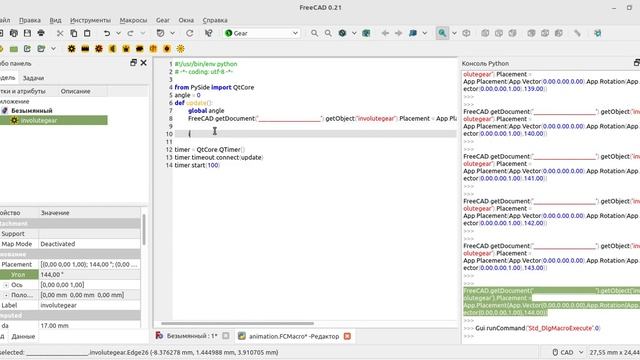This screenshot has width=640, height=360.
Task: Open the CAD navigation style dropdown
Action: pyautogui.click(x=568, y=352)
